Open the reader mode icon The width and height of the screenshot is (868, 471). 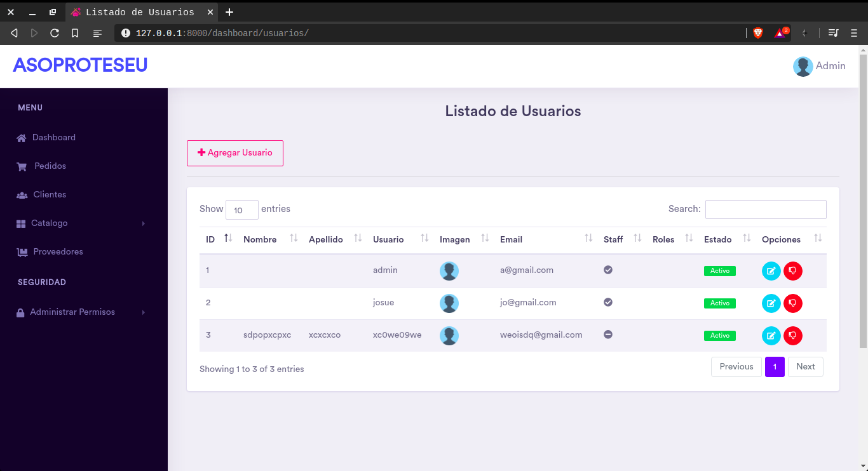97,33
